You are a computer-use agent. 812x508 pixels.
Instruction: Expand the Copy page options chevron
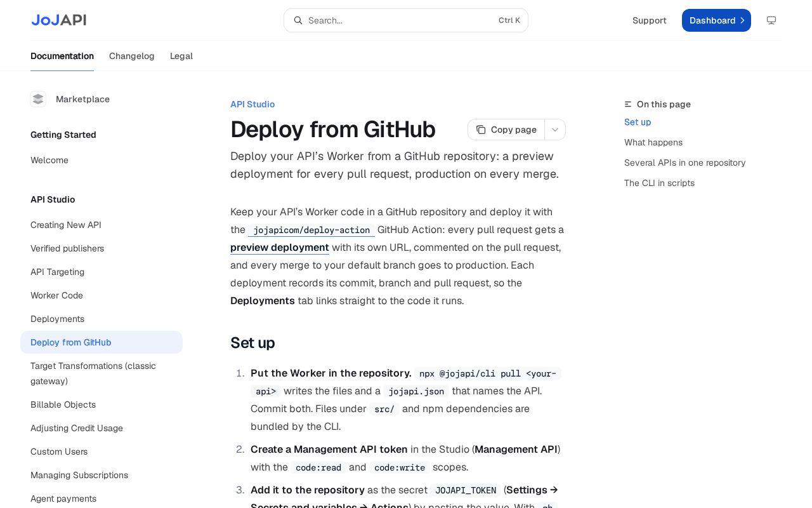[x=555, y=130]
